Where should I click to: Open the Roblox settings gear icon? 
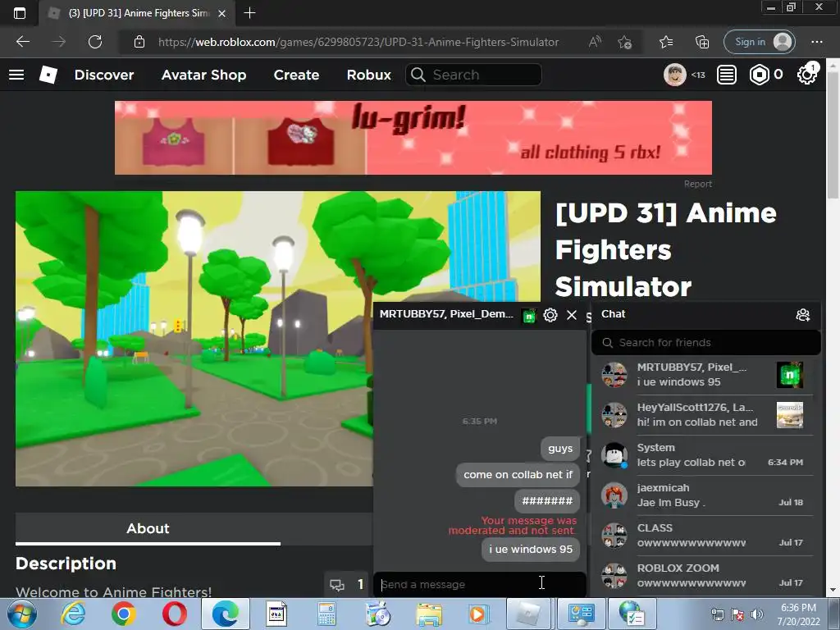coord(807,75)
